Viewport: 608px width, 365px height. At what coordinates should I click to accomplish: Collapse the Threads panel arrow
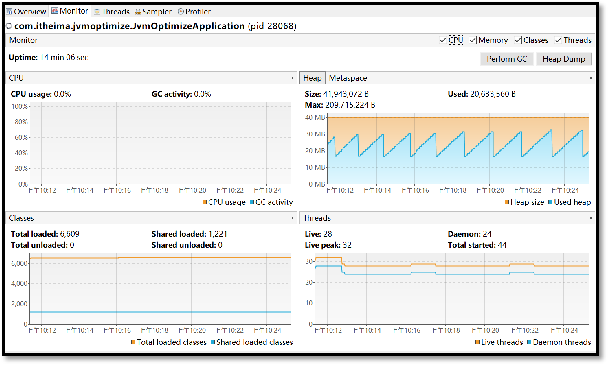[591, 218]
